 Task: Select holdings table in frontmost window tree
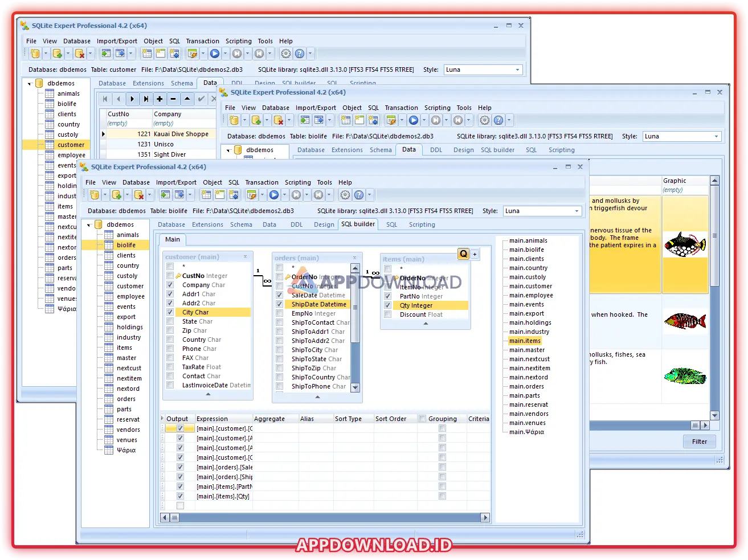(x=130, y=327)
